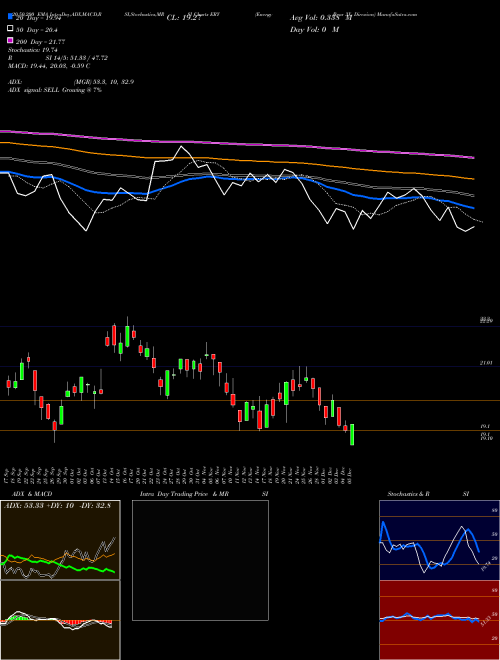
Task: Open the MACD histogram chart panel
Action: pyautogui.click(x=60, y=620)
